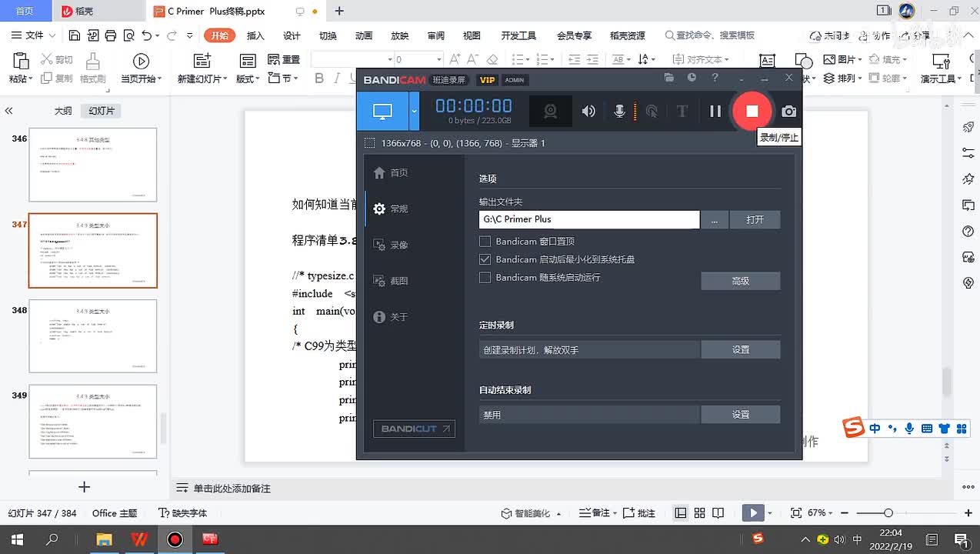Enable Bandicam 窗口置顶 checkbox
980x554 pixels.
pyautogui.click(x=485, y=242)
